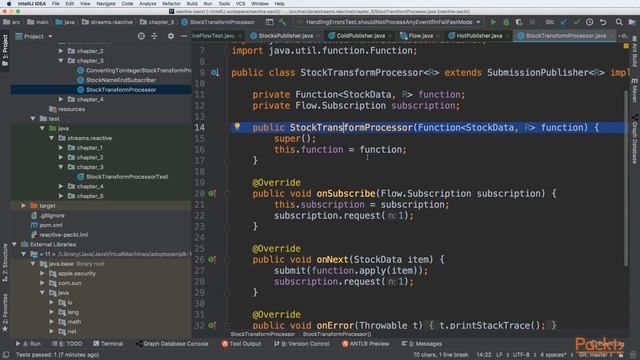640x360 pixels.
Task: Expand the chapter_1 folder
Action: (61, 147)
